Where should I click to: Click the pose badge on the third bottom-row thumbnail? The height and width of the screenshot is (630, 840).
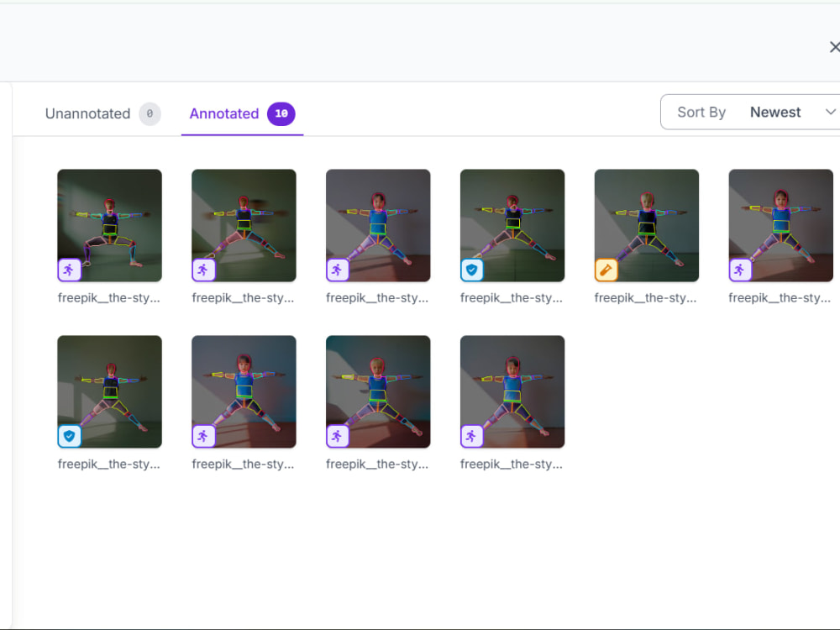[338, 436]
